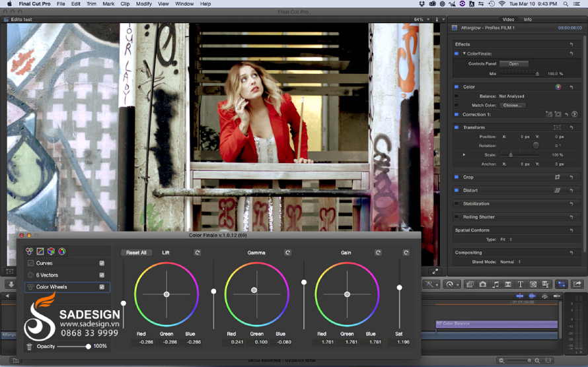Disable the Color Wheels layer checkbox
588x367 pixels.
102,287
